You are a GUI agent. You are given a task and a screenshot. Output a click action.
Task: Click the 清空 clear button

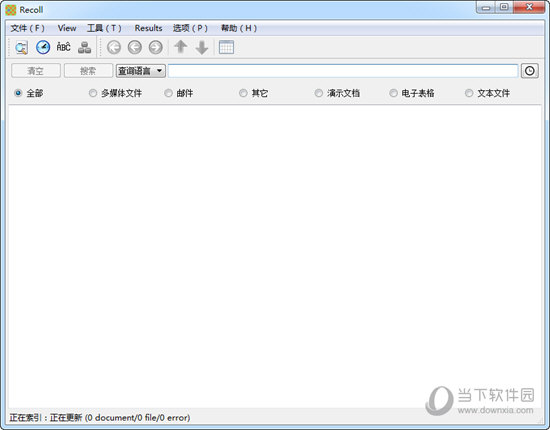tap(36, 71)
